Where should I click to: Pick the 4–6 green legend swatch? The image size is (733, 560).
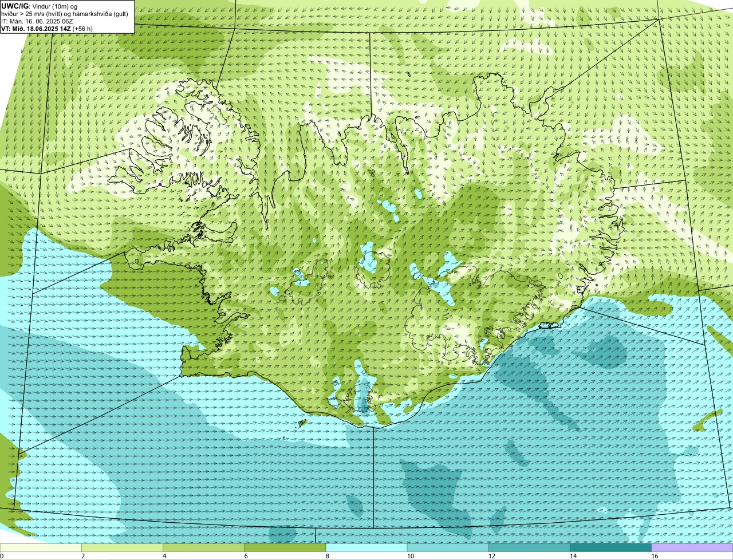click(204, 547)
